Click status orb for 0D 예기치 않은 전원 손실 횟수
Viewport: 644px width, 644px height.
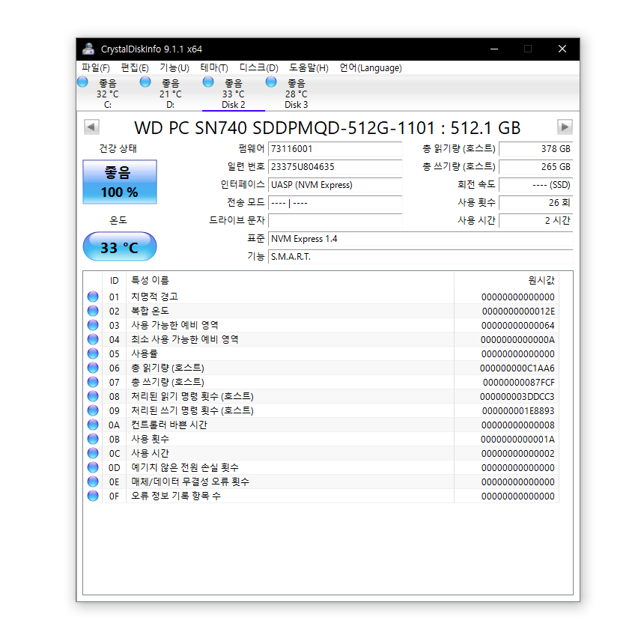(x=93, y=467)
